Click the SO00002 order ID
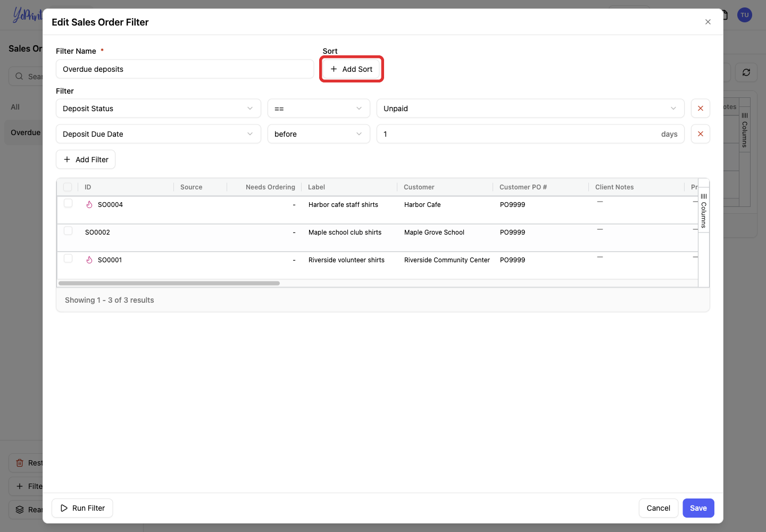Image resolution: width=766 pixels, height=532 pixels. [97, 232]
